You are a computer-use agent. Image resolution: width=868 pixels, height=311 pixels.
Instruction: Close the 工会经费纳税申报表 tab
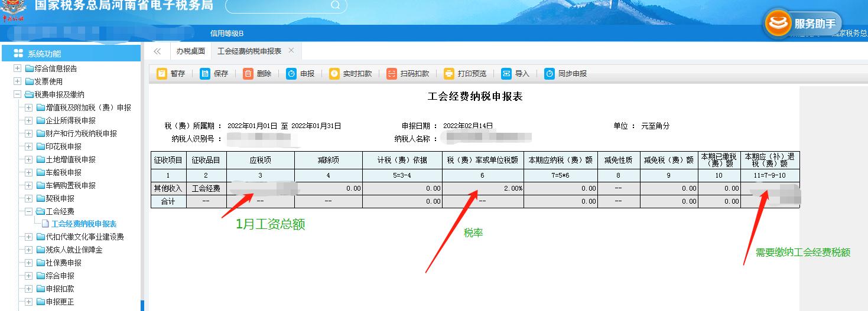tap(291, 51)
